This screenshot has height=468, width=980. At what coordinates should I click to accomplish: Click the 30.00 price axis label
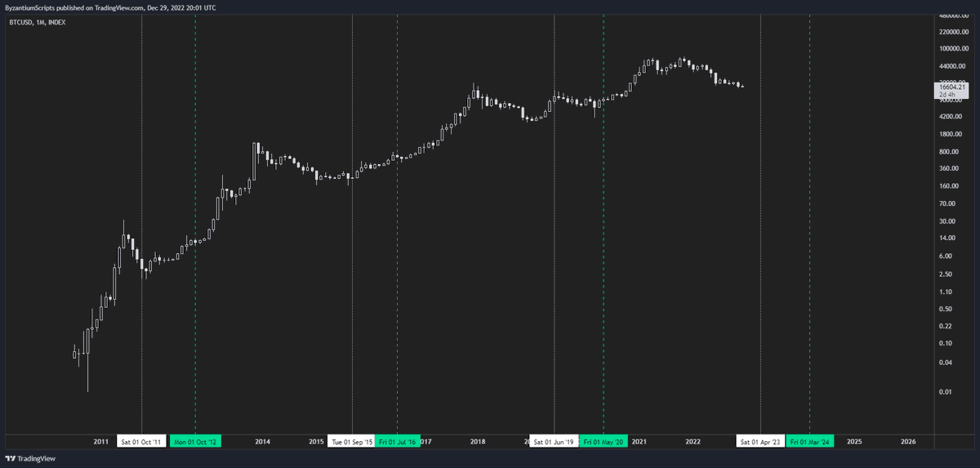pos(947,221)
